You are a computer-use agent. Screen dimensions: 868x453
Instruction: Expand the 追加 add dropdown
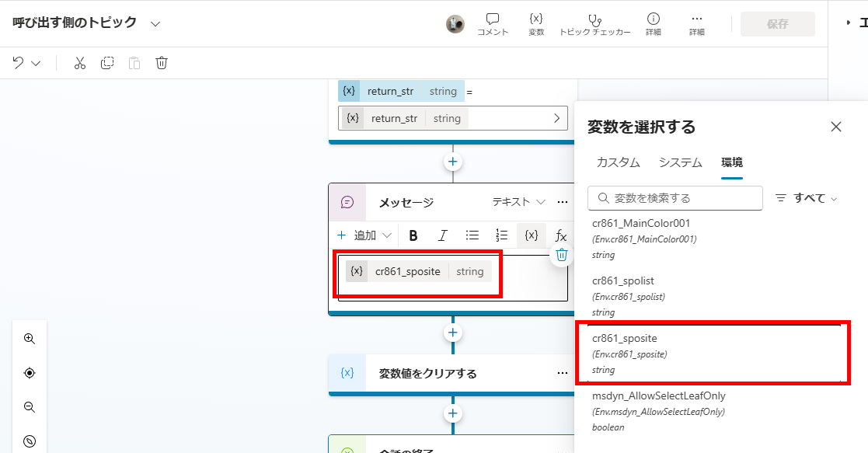point(364,235)
